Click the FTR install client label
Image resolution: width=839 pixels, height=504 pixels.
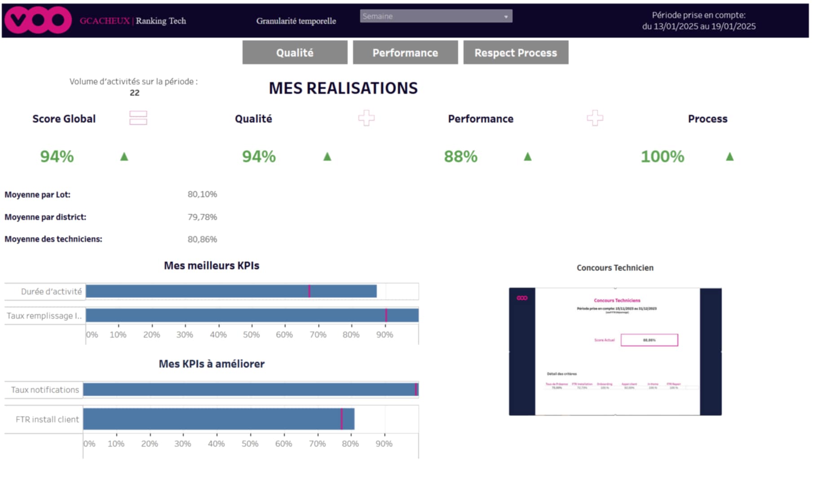click(47, 420)
